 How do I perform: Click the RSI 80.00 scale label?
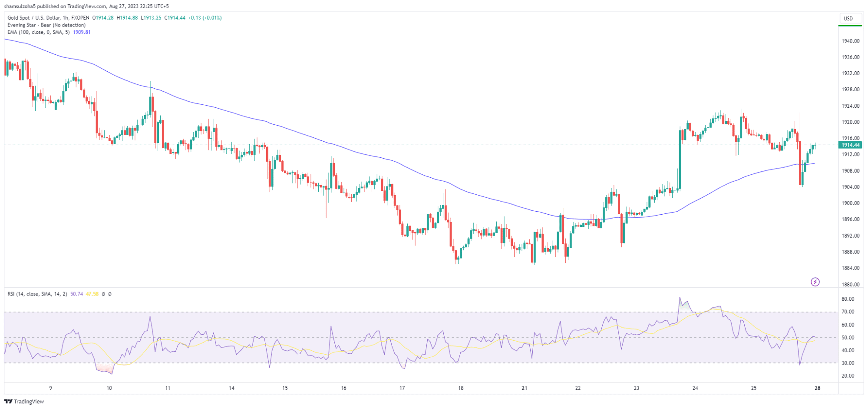click(x=848, y=299)
